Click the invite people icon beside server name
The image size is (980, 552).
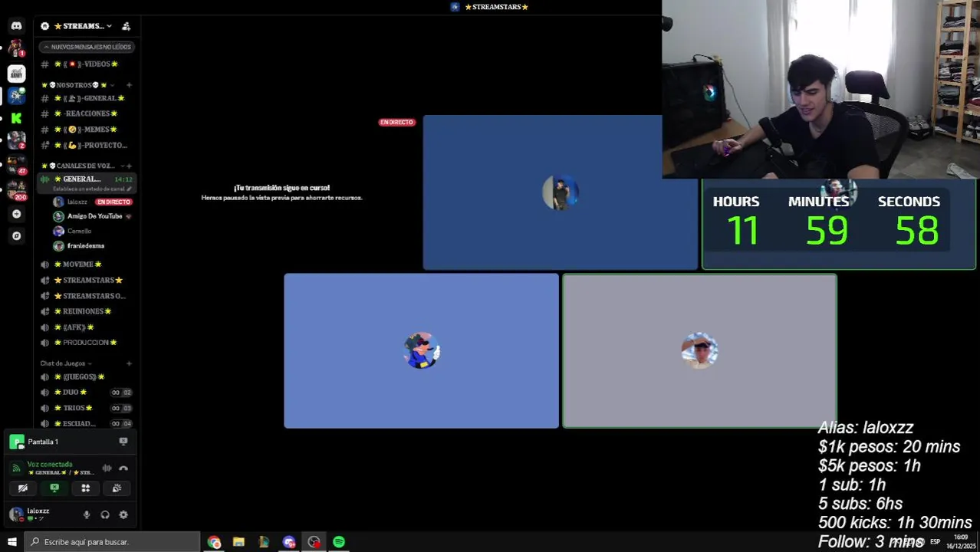tap(126, 26)
